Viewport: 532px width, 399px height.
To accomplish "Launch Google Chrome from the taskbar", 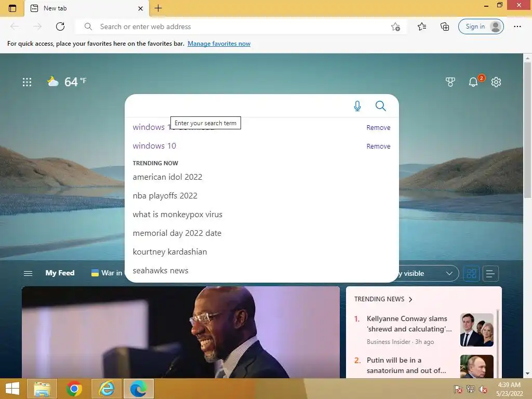I will pos(74,389).
